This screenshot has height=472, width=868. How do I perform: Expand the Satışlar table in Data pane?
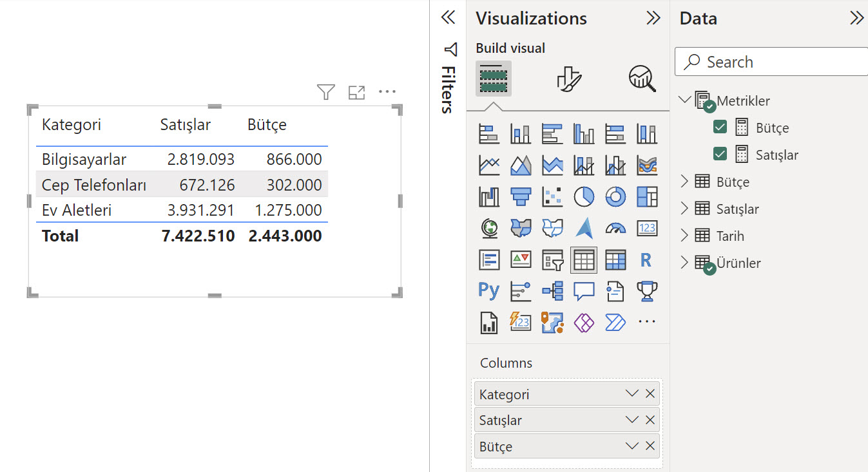685,209
